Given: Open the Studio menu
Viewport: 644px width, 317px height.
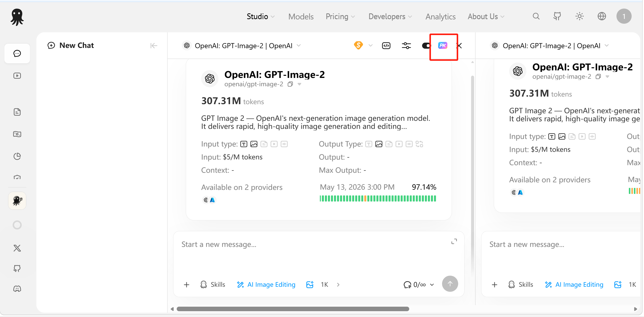Looking at the screenshot, I should (x=261, y=16).
